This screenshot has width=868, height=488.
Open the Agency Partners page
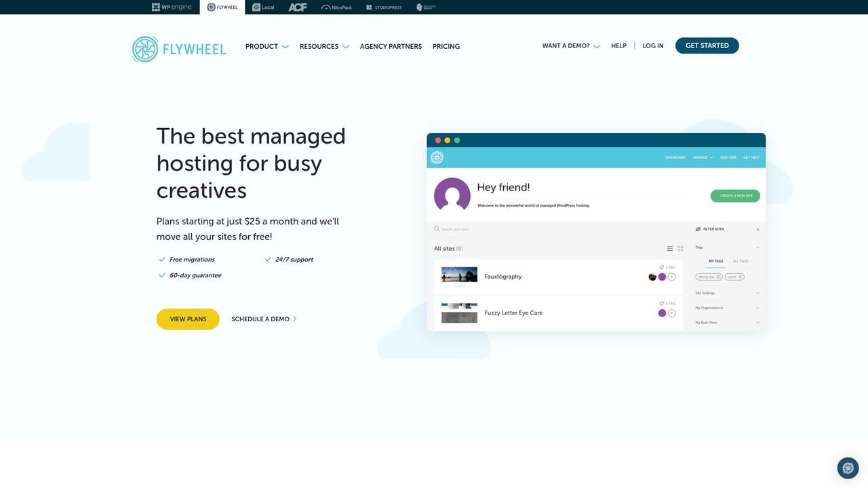391,46
